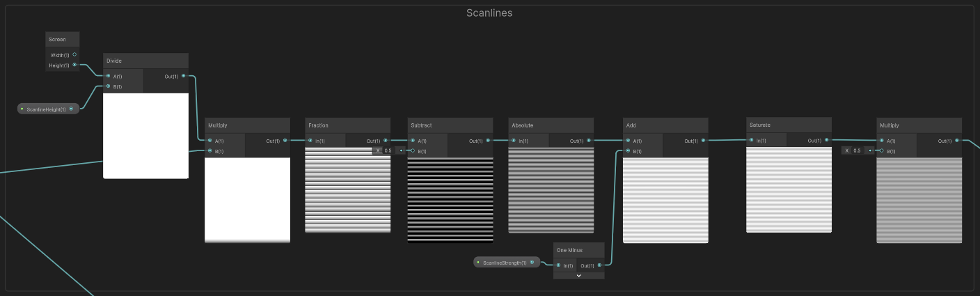The height and width of the screenshot is (296, 980).
Task: Select the Screen node header
Action: pos(63,40)
